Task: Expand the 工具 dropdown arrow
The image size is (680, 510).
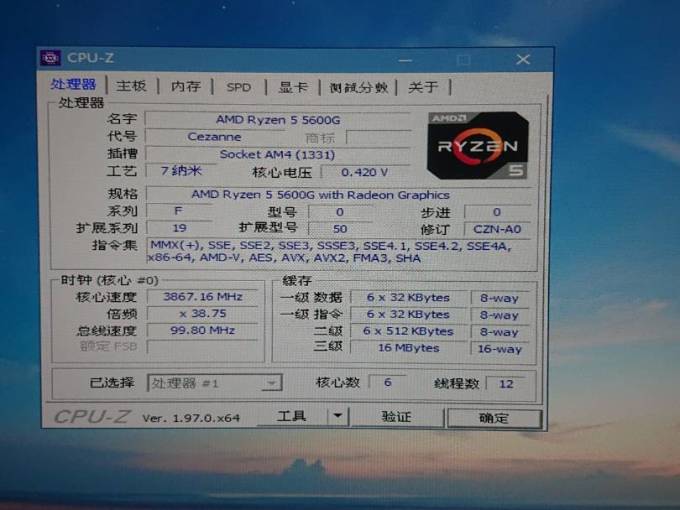Action: [x=338, y=416]
